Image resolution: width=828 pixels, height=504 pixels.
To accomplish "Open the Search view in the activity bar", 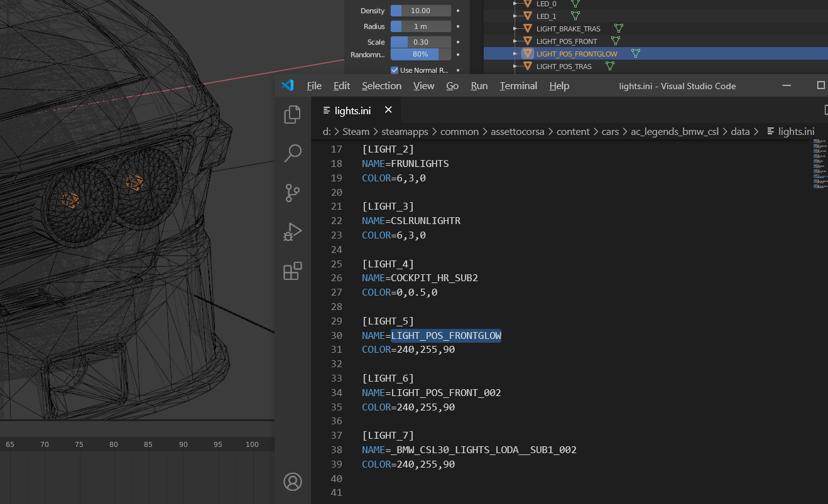I will (292, 153).
